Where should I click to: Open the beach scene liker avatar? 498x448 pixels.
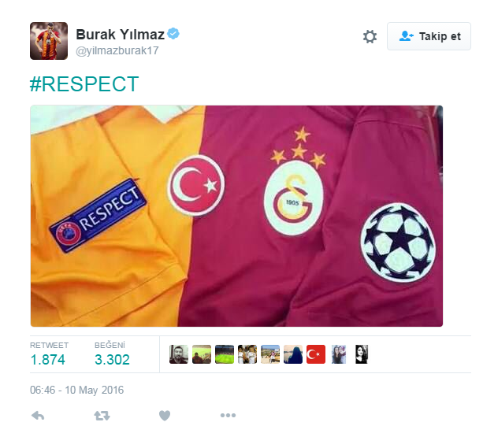pyautogui.click(x=270, y=354)
